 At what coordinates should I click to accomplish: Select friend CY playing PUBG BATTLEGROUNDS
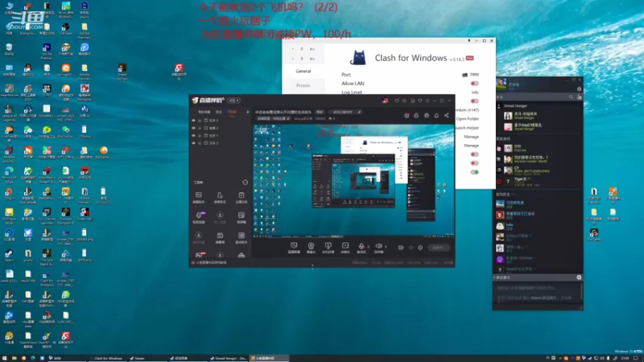[538, 171]
